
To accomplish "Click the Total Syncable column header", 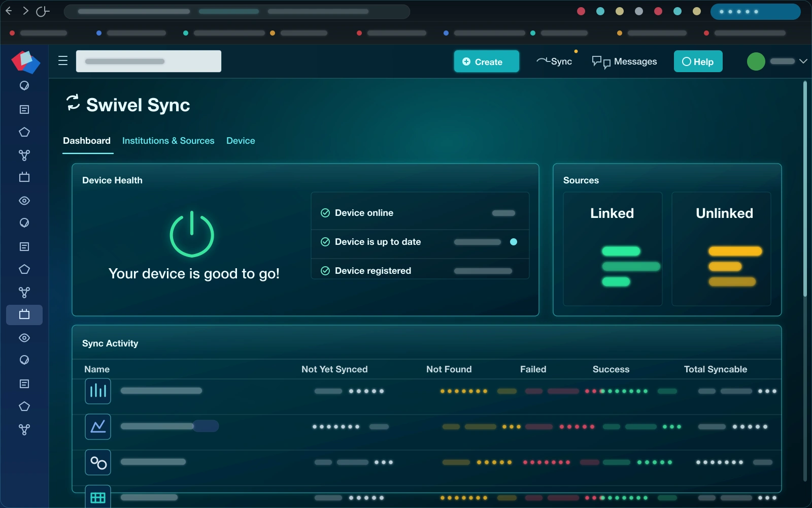I will (716, 369).
